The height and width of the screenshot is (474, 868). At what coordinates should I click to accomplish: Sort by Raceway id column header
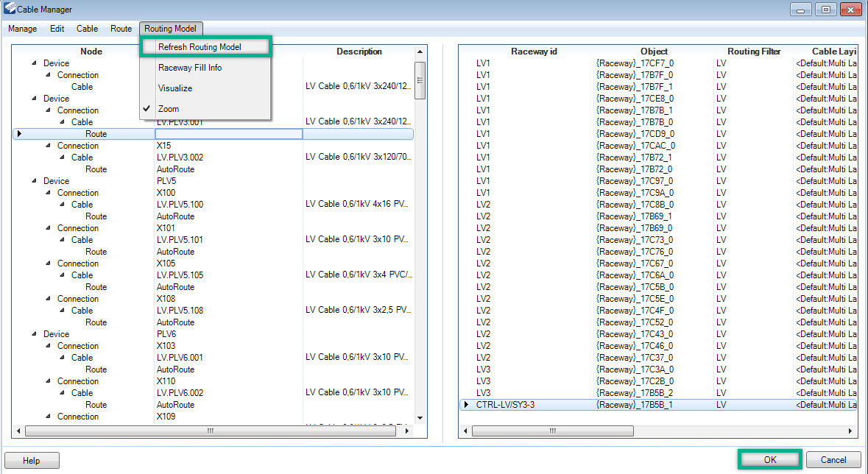tap(534, 52)
